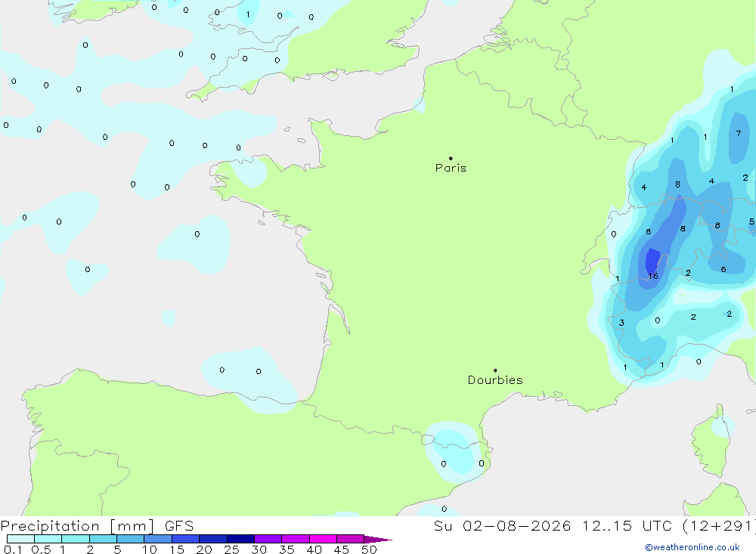756x554 pixels.
Task: Click the 'Precipitation [mm]' title text
Action: click(x=77, y=525)
